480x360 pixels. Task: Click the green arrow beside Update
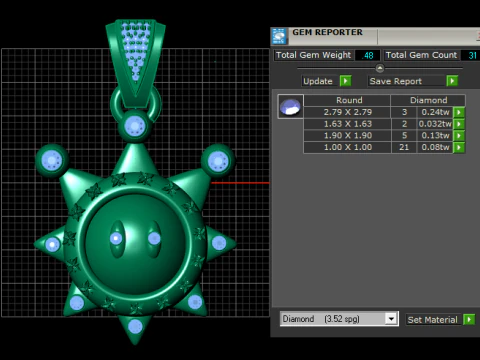346,81
